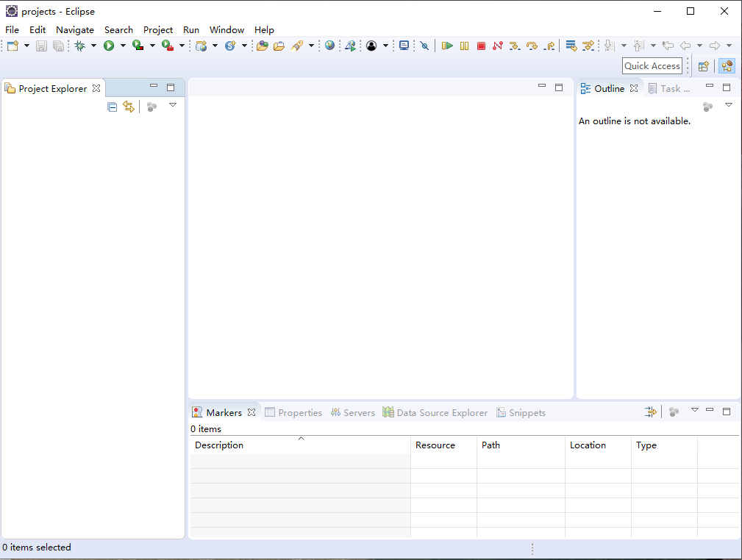Sort by the Description column header
The image size is (742, 560).
pyautogui.click(x=301, y=445)
